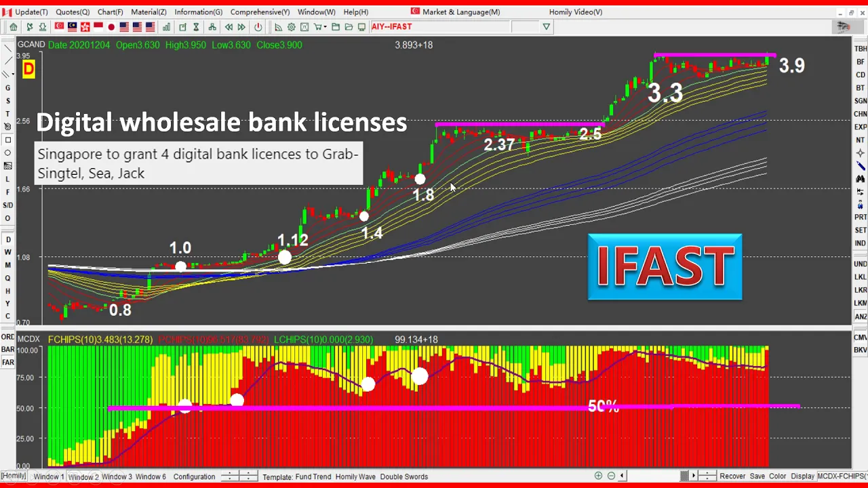Open Homily Video(V) menu

click(576, 12)
